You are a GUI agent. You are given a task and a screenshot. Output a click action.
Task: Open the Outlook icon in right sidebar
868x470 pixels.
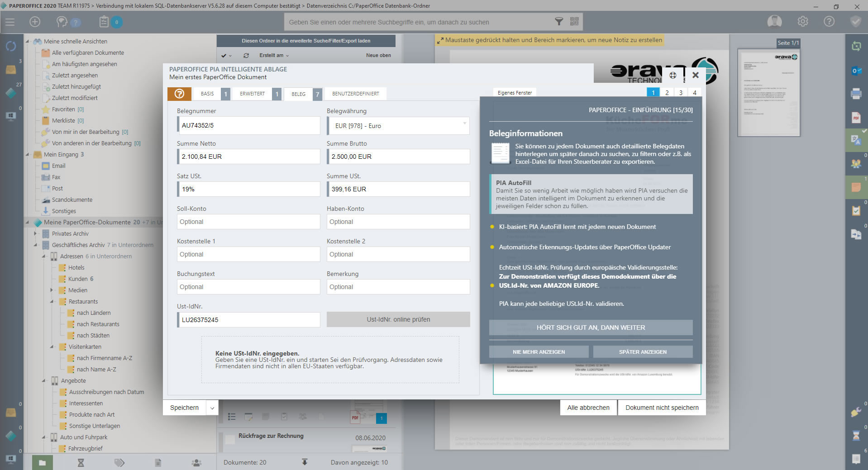[856, 71]
